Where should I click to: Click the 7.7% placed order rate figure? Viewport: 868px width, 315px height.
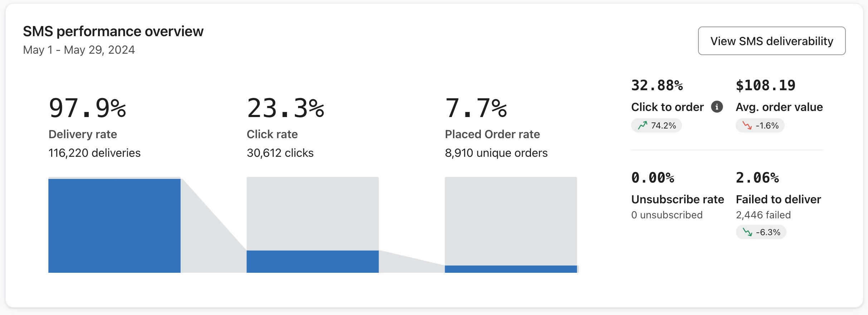pos(476,108)
